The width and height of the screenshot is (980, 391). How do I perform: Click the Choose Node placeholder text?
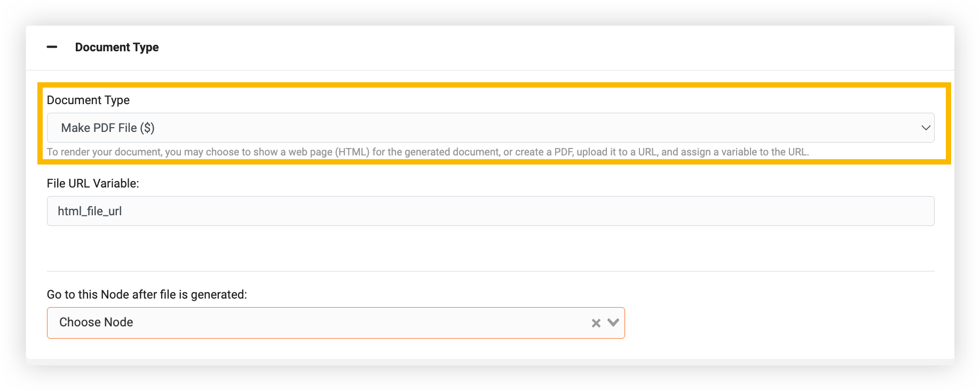(96, 322)
